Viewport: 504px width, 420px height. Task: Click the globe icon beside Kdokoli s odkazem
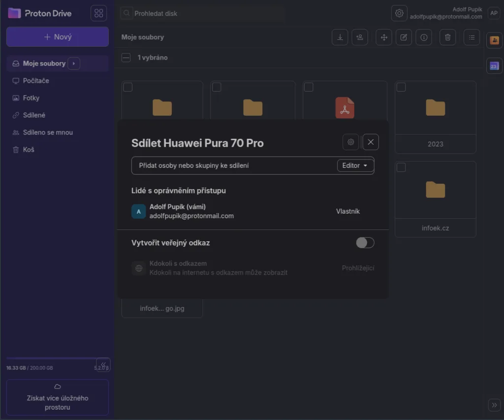pyautogui.click(x=139, y=268)
